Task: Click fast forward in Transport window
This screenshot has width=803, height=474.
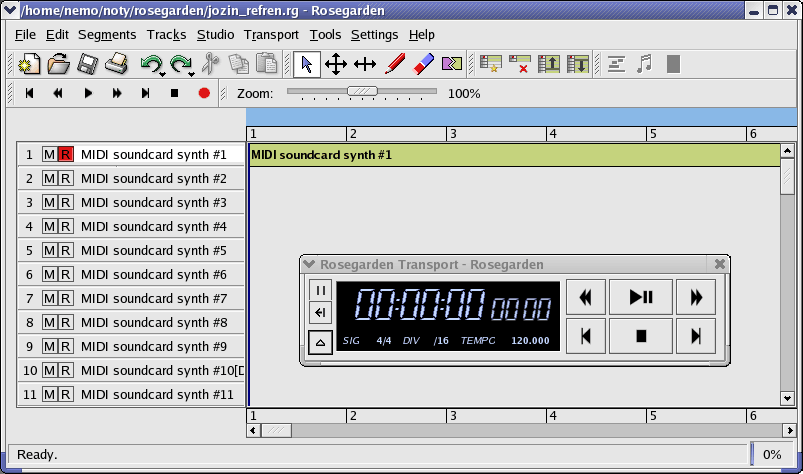Action: pyautogui.click(x=696, y=297)
